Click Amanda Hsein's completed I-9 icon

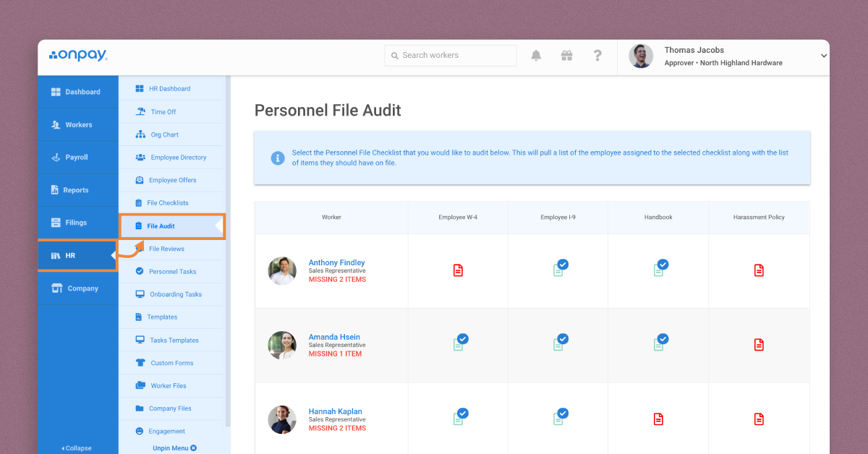[x=560, y=342]
